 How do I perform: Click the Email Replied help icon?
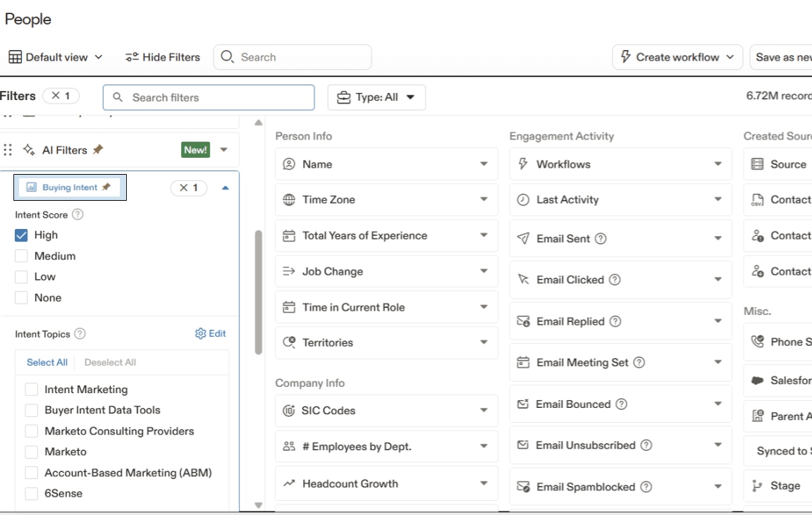tap(615, 321)
